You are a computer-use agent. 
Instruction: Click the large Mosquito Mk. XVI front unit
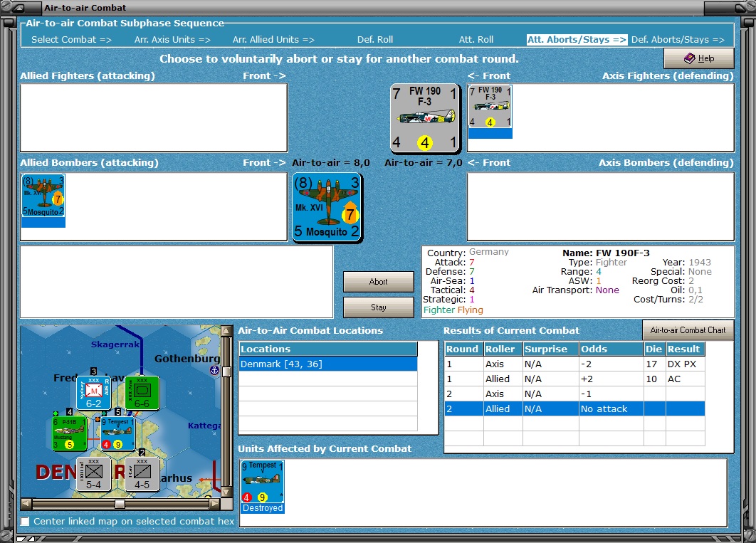[327, 206]
